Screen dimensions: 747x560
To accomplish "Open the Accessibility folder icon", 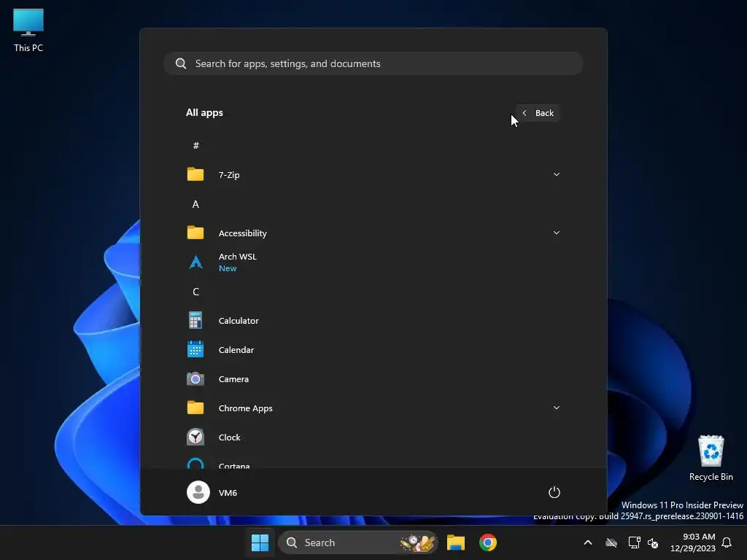I will pos(196,233).
